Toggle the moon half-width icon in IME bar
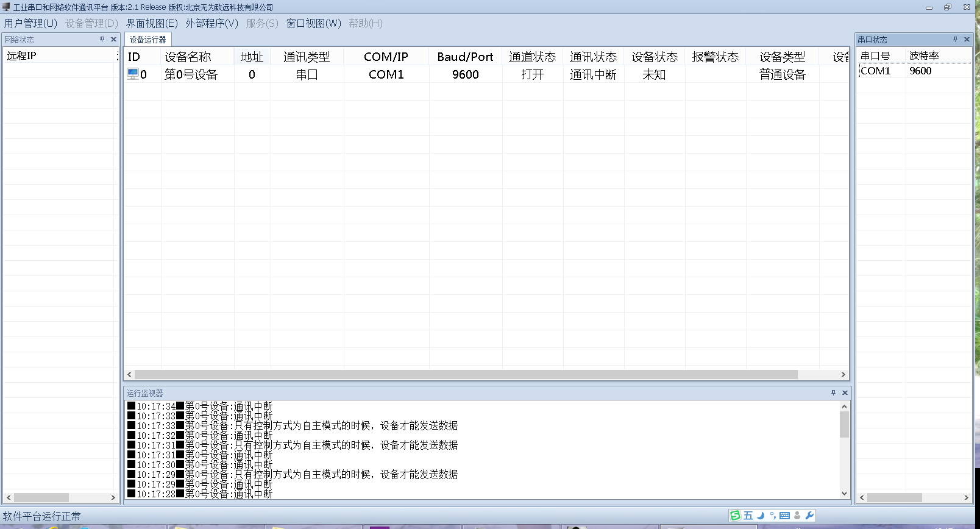The height and width of the screenshot is (529, 980). 761,516
